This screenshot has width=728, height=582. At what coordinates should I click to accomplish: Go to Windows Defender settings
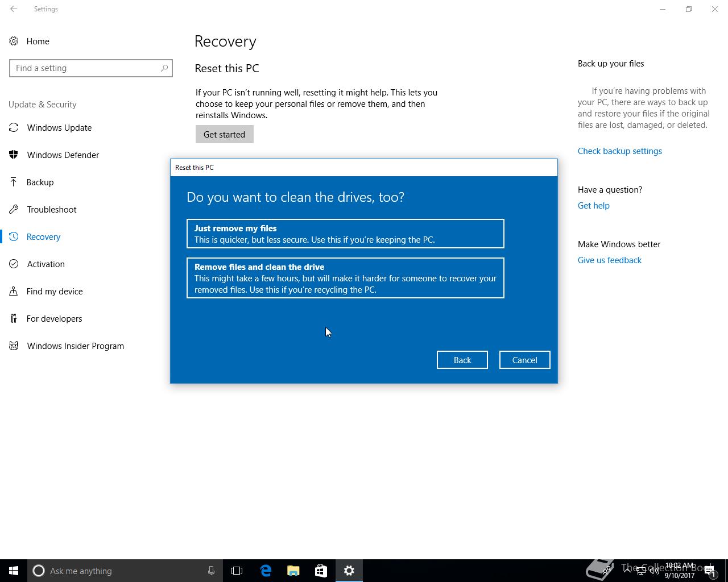(63, 155)
